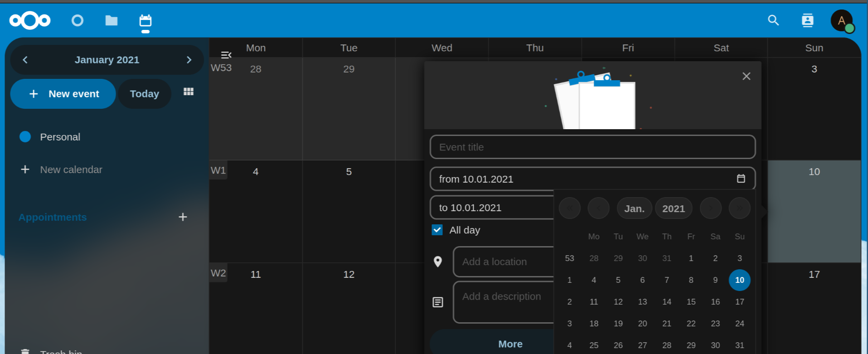Focus the Add a location field
The height and width of the screenshot is (354, 868).
click(x=504, y=262)
